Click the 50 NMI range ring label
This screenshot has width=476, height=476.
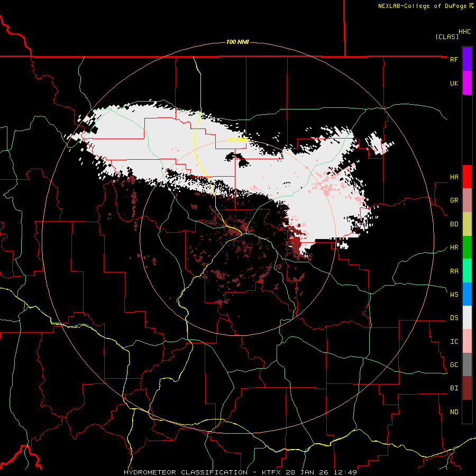237,140
